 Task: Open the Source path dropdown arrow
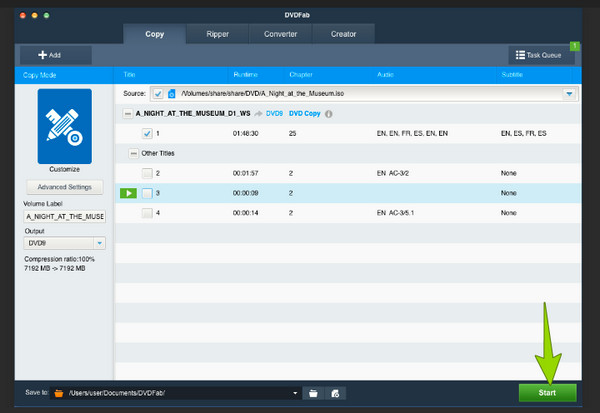pos(569,93)
